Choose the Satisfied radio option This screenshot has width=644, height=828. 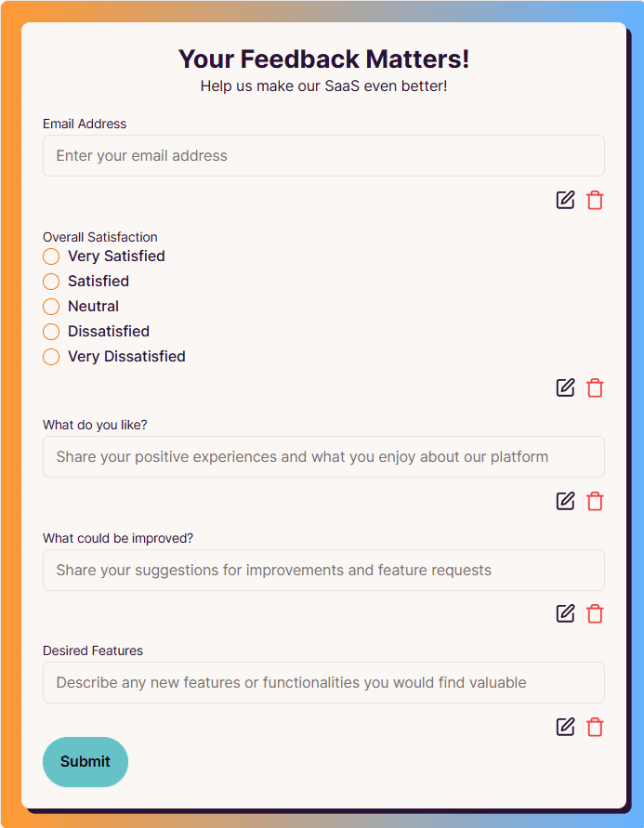(x=51, y=282)
